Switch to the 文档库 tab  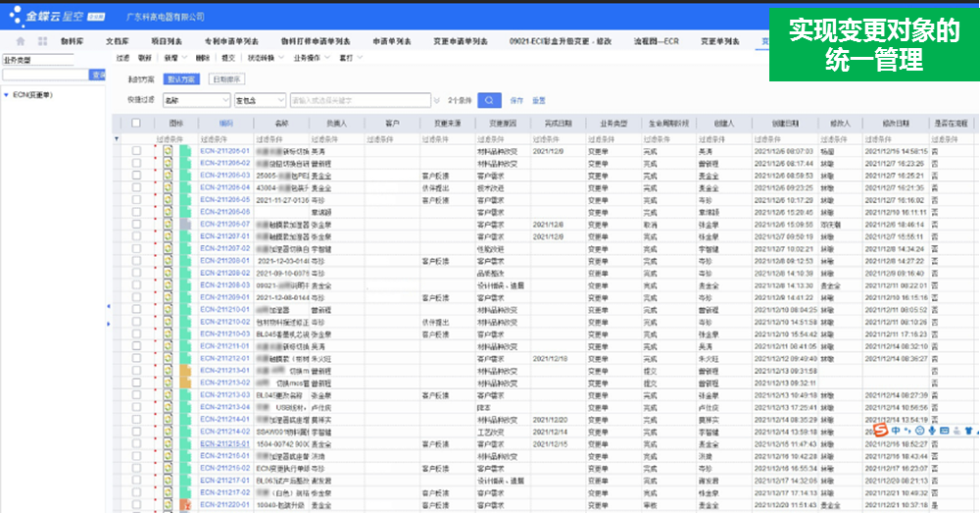(x=118, y=41)
